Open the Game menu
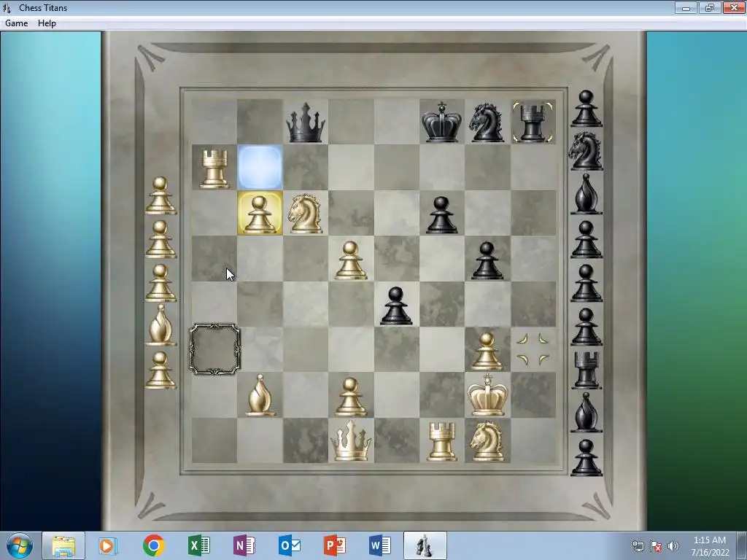This screenshot has width=747, height=560. pyautogui.click(x=16, y=23)
